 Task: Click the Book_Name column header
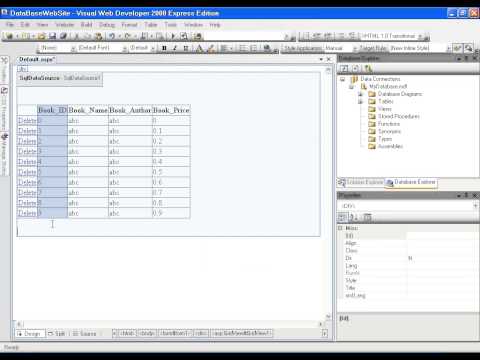(x=88, y=110)
